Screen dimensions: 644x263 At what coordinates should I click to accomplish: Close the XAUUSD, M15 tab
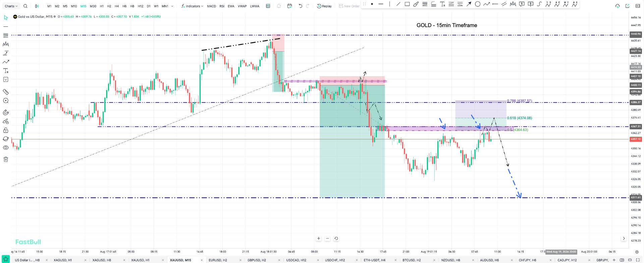[202, 260]
